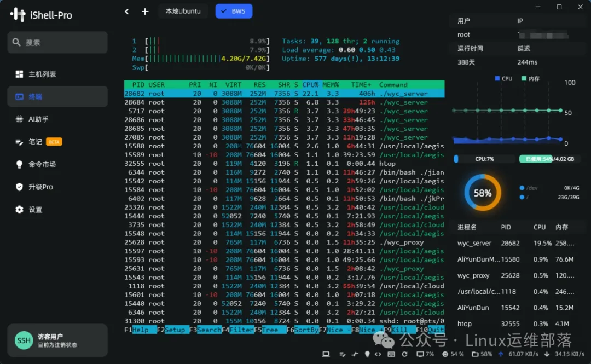Toggle the /dev disk legend marker
This screenshot has height=364, width=591.
pyautogui.click(x=522, y=188)
